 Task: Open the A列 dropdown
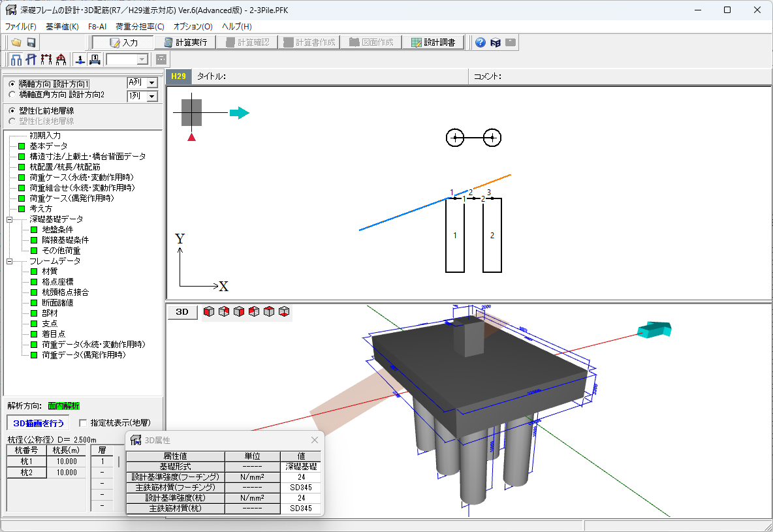[152, 83]
